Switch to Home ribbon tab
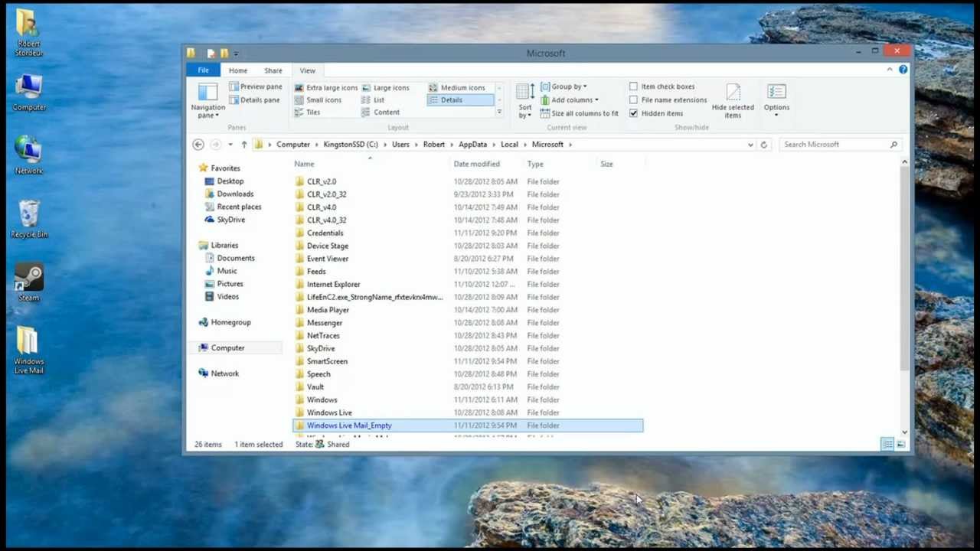The height and width of the screenshot is (551, 980). [237, 70]
